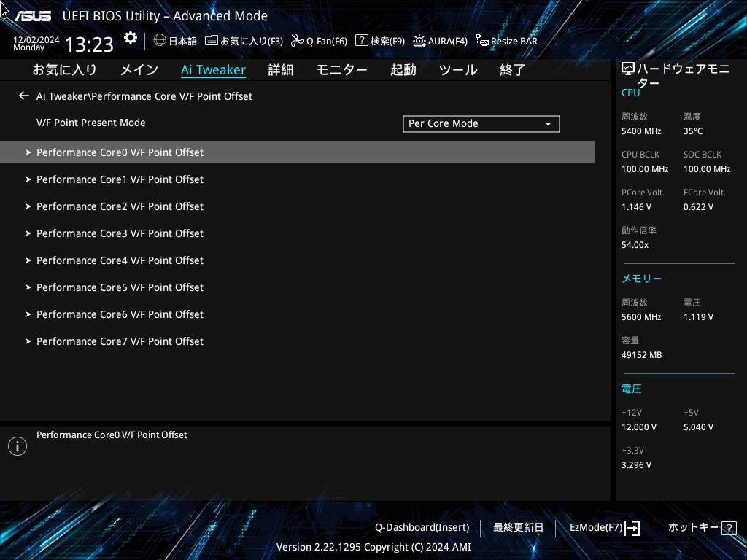Open favorites list icon (F3)
The width and height of the screenshot is (747, 560).
[212, 41]
